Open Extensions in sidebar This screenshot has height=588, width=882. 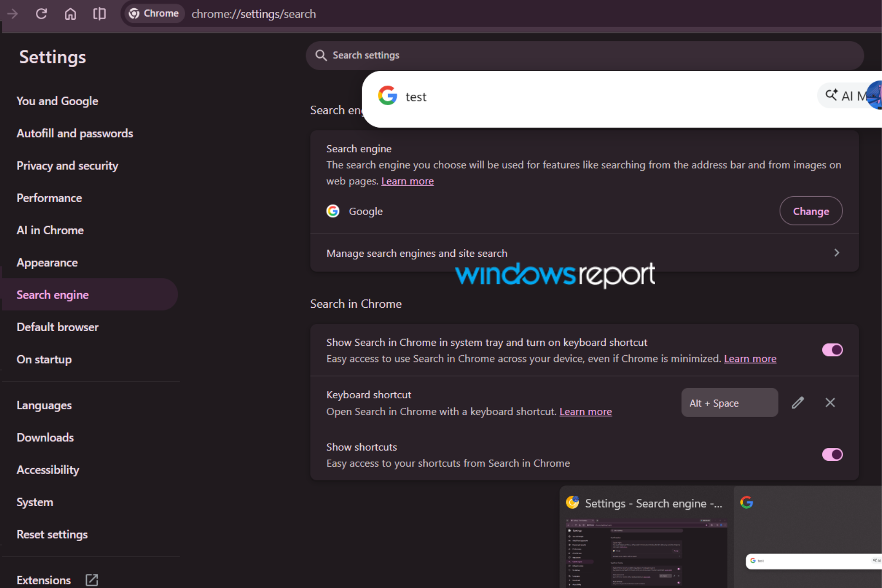tap(44, 580)
